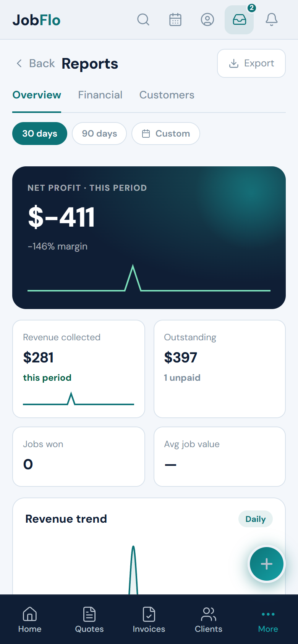
Task: Go to Home in bottom navigation
Action: 30,620
